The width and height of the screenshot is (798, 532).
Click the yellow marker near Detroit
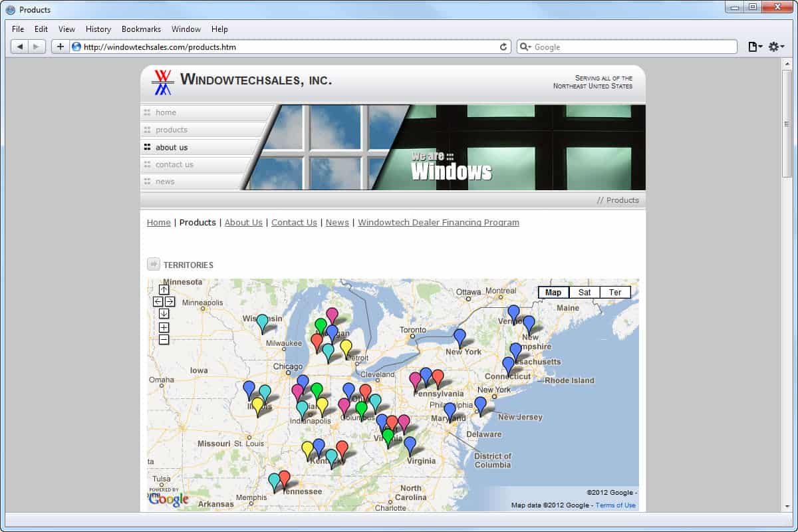346,348
